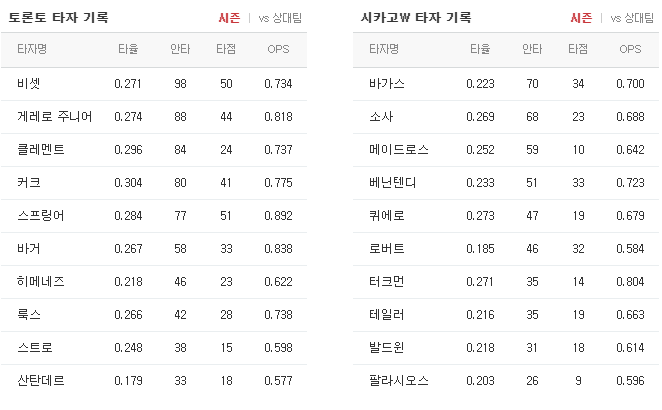Open 메이드로스 player entry
The height and width of the screenshot is (410, 662).
[399, 149]
